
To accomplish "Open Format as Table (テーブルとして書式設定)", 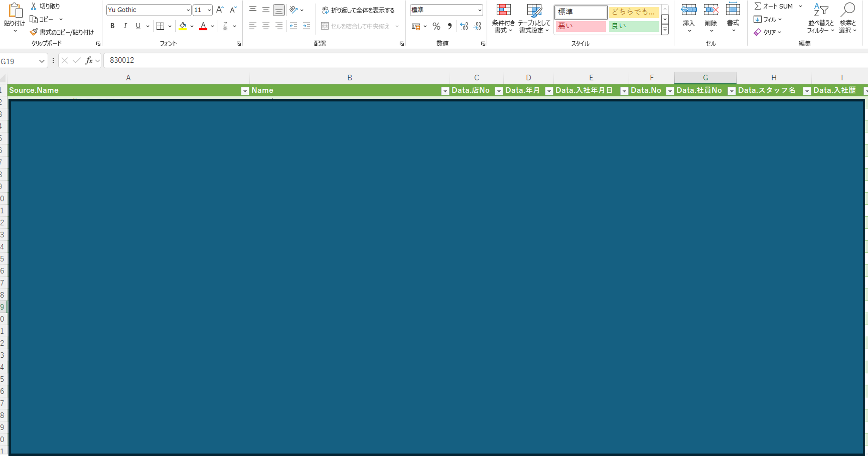I will click(534, 18).
